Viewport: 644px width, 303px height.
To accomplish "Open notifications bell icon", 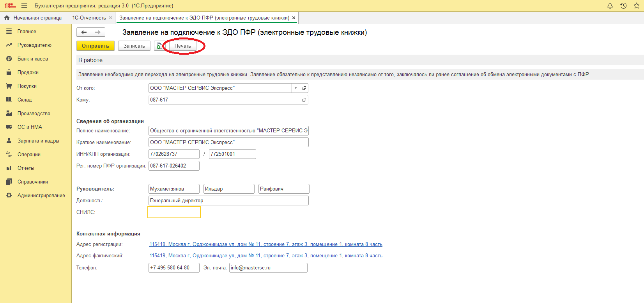I will 610,6.
